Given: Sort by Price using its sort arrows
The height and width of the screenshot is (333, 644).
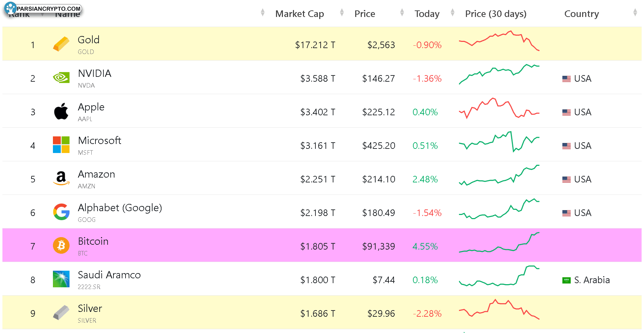Looking at the screenshot, I should 402,13.
